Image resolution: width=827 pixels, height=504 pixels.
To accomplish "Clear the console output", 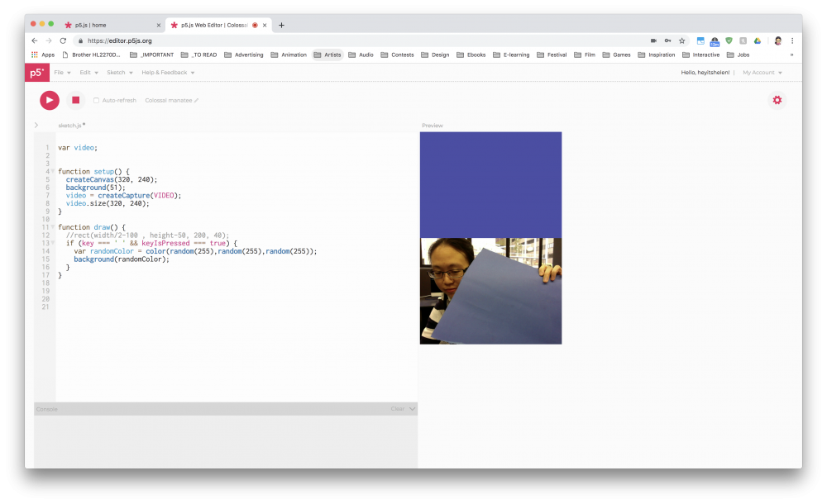I will (x=397, y=409).
